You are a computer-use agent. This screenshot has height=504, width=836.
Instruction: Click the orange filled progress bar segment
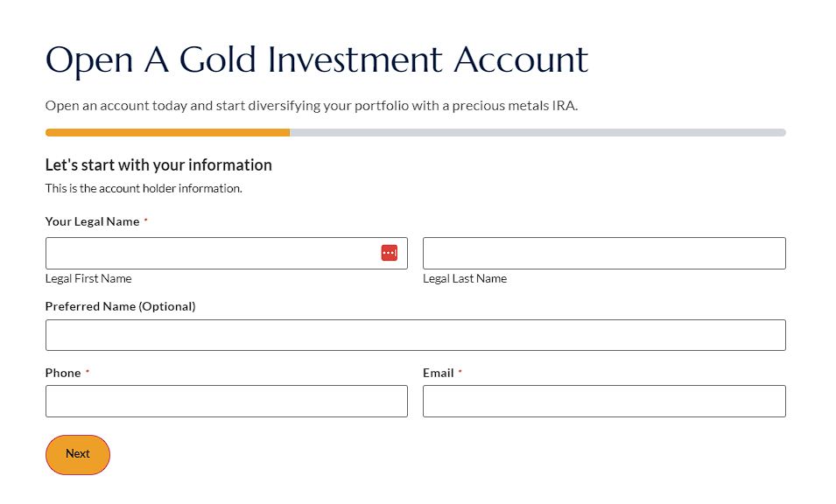pos(167,133)
